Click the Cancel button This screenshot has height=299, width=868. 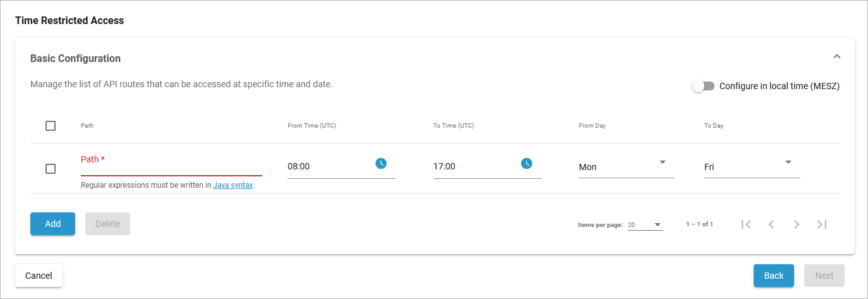click(39, 276)
